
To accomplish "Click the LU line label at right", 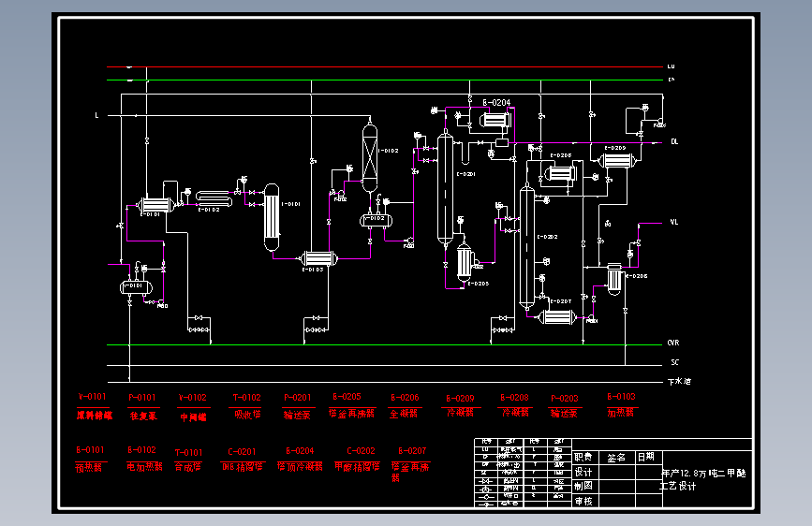I will 672,66.
